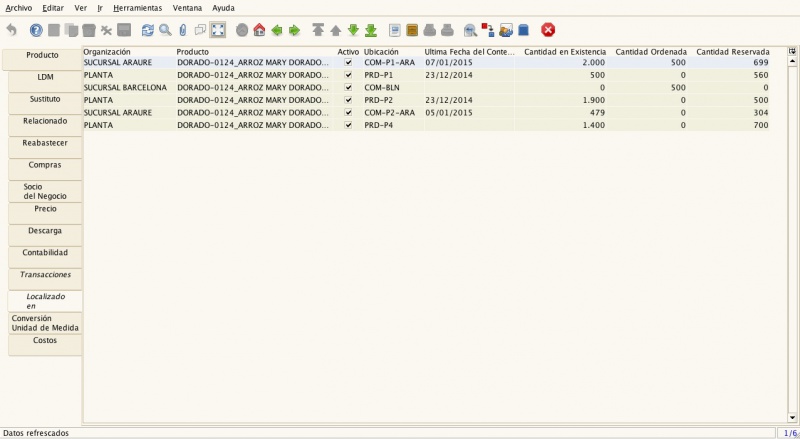Open the Find record magnifier icon
This screenshot has height=439, width=800.
165,30
